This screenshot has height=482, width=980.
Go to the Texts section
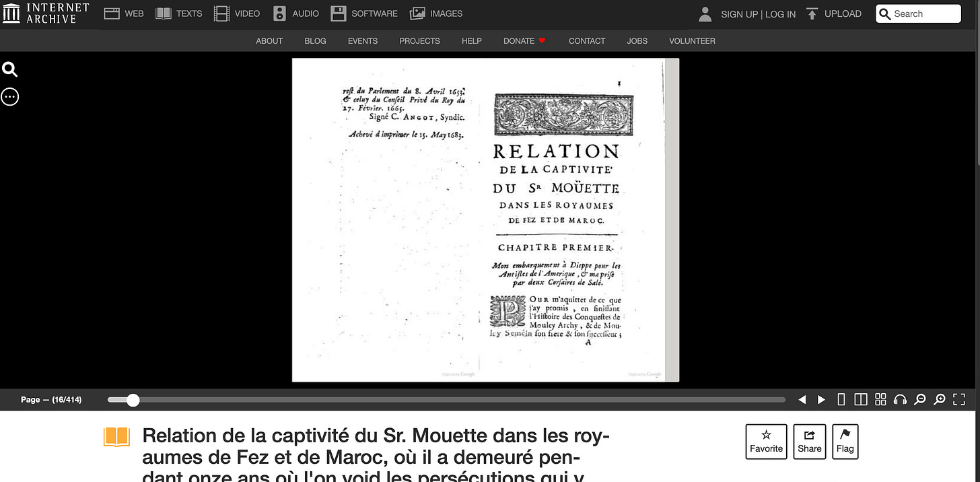click(178, 13)
